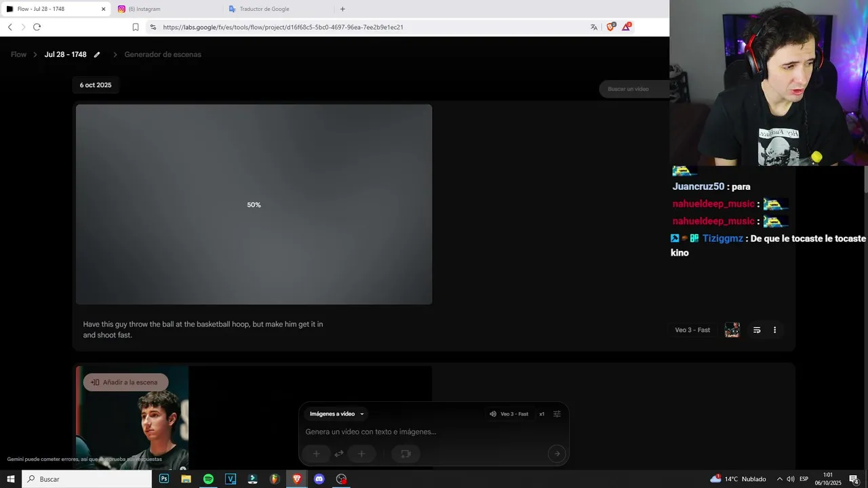Click the reference image thumbnail beside Veo 3 - Fast
Viewport: 868px width, 488px height.
coord(732,330)
